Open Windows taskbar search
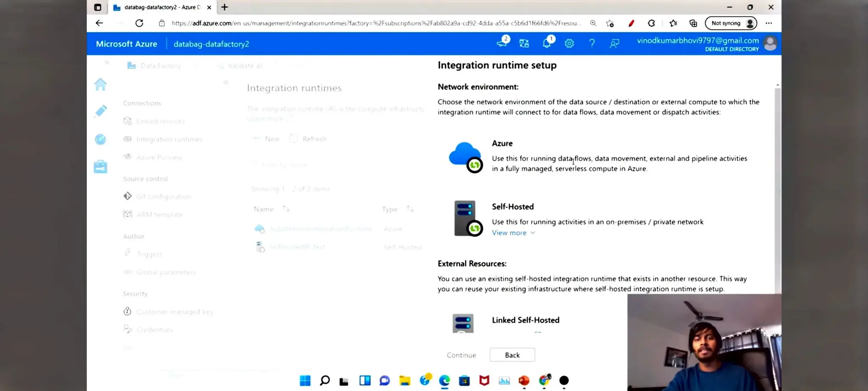This screenshot has width=868, height=391. tap(325, 380)
